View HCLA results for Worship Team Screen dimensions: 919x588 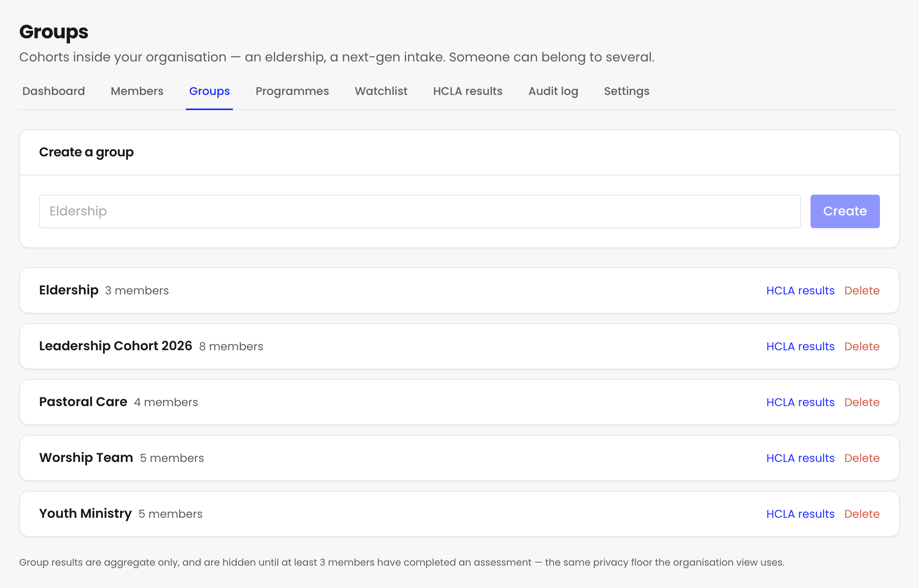click(800, 458)
